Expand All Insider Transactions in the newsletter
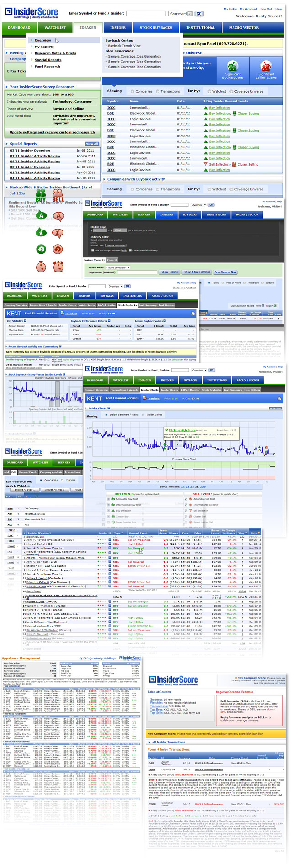 pos(149,742)
